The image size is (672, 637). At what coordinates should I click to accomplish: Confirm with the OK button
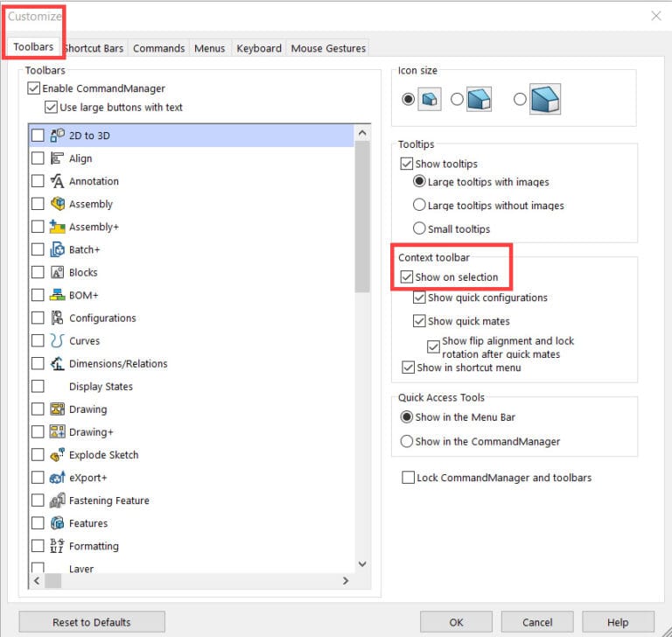[456, 622]
